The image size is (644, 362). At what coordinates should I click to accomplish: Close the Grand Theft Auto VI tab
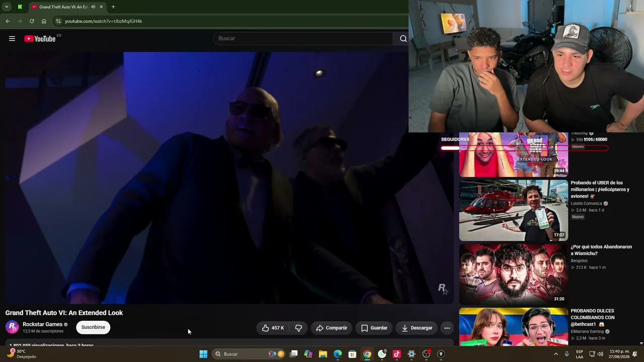click(x=101, y=7)
